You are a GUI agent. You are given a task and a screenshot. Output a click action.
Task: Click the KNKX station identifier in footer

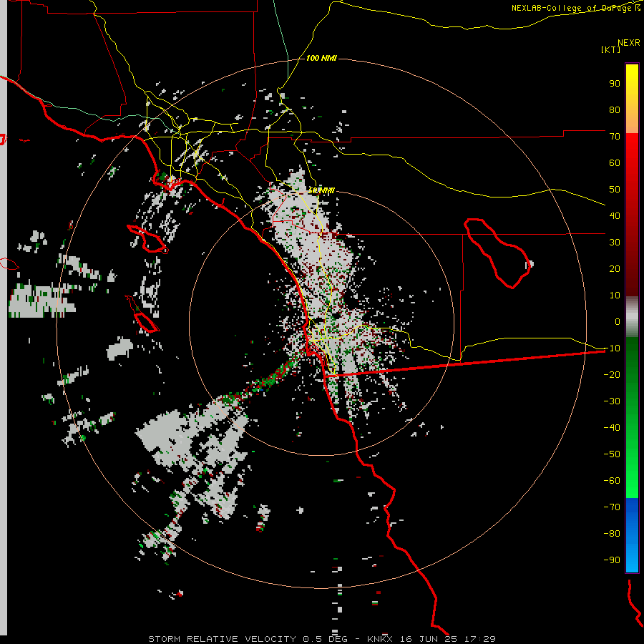(x=380, y=639)
